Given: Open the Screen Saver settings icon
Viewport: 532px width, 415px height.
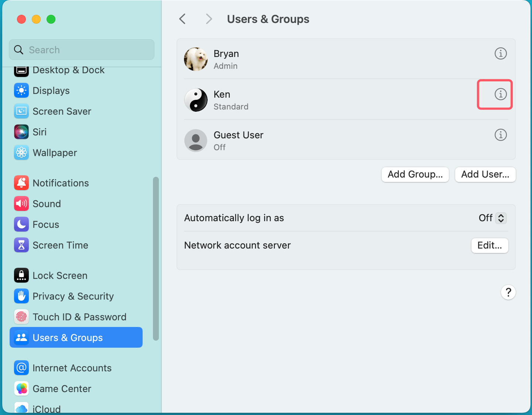Looking at the screenshot, I should [21, 111].
